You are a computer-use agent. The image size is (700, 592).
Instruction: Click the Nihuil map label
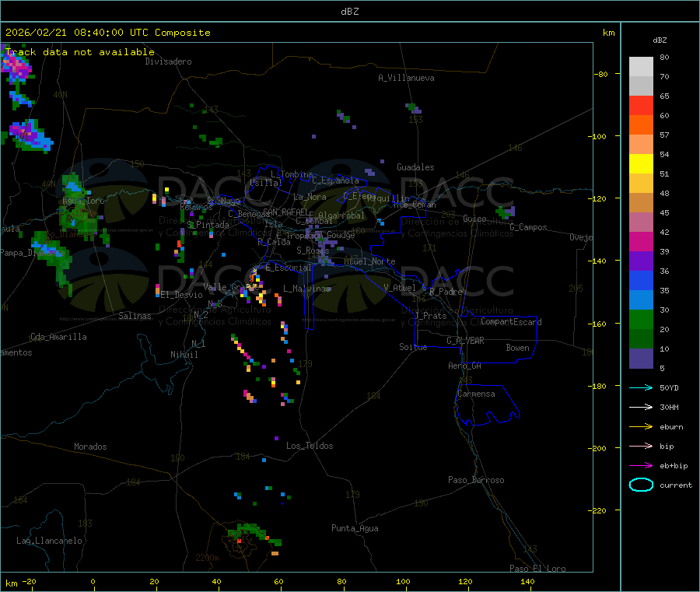pos(184,355)
